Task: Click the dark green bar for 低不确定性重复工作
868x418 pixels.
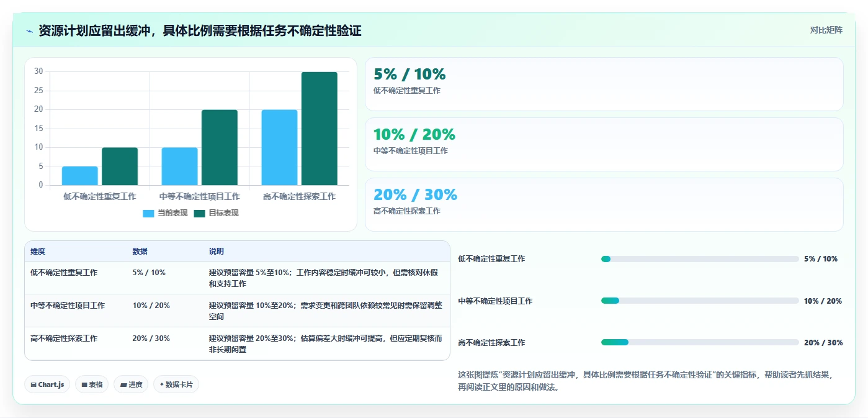Action: 120,166
